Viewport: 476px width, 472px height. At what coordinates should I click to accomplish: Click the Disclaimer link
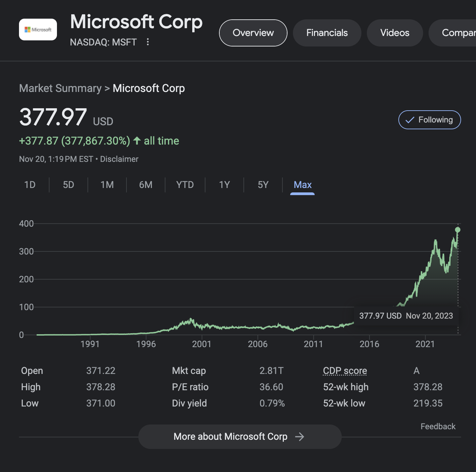click(119, 159)
